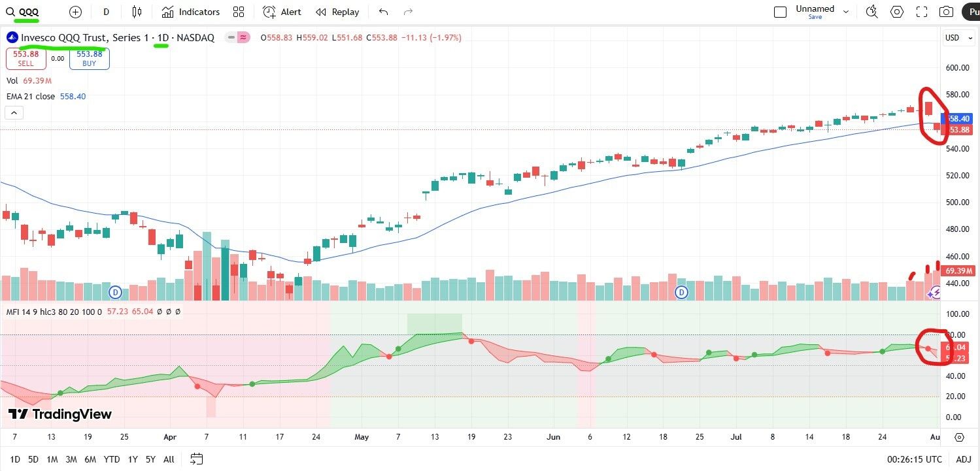The width and height of the screenshot is (980, 471).
Task: Open quick search lightning icon
Action: (x=871, y=12)
